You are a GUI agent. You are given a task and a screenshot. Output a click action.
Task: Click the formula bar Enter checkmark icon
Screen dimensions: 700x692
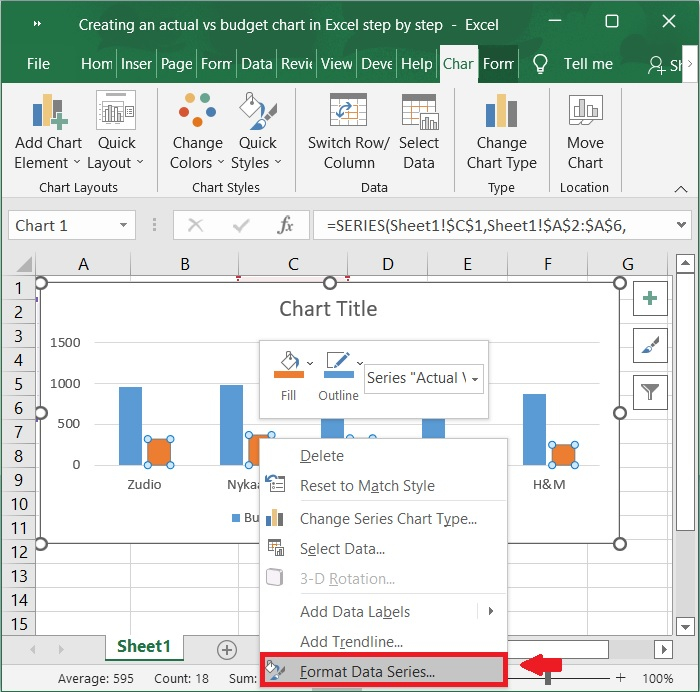tap(241, 225)
